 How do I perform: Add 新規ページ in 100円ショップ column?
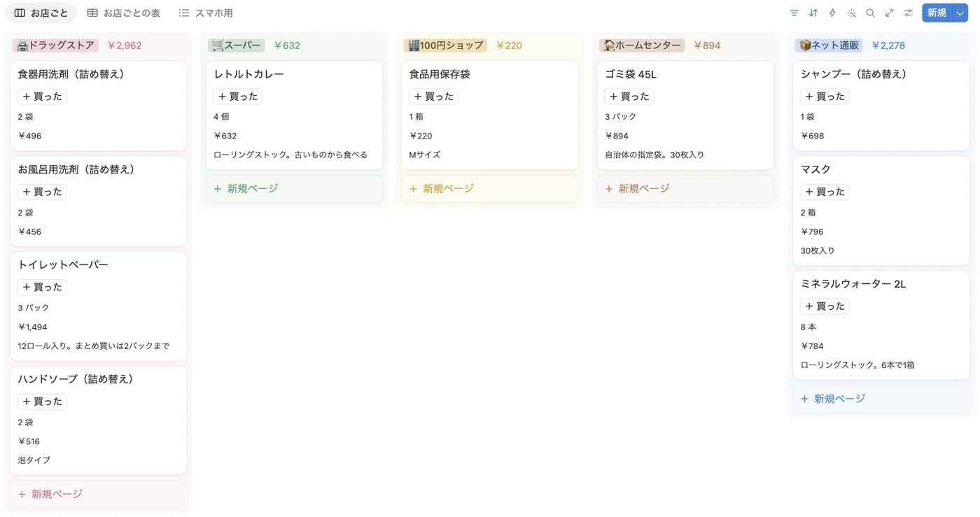coord(490,189)
